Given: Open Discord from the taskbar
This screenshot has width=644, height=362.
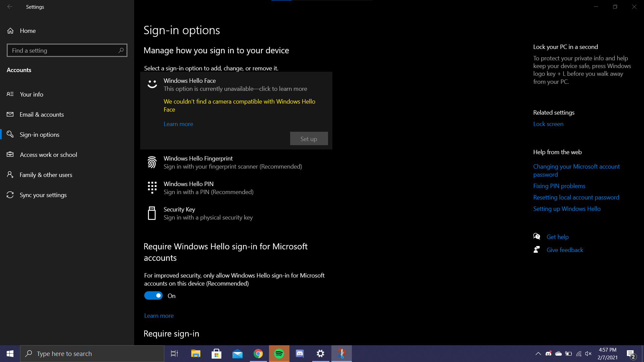Looking at the screenshot, I should coord(300,354).
